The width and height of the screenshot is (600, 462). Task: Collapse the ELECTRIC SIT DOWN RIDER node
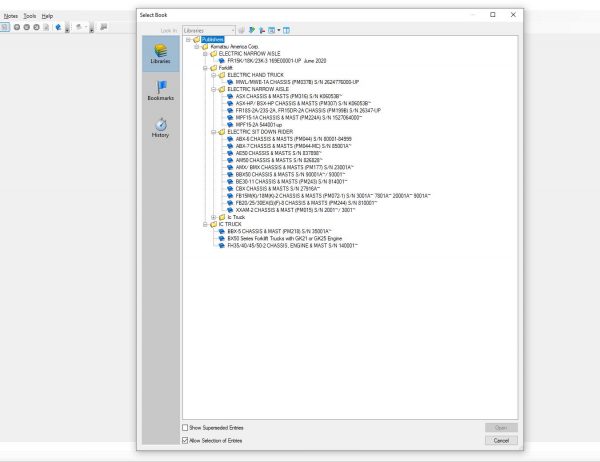click(x=214, y=132)
